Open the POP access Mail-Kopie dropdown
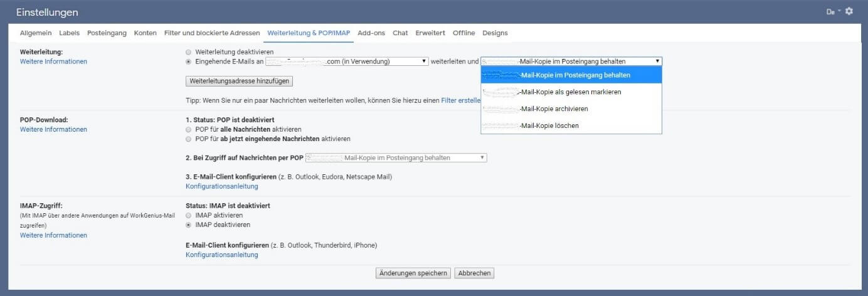 pos(396,158)
